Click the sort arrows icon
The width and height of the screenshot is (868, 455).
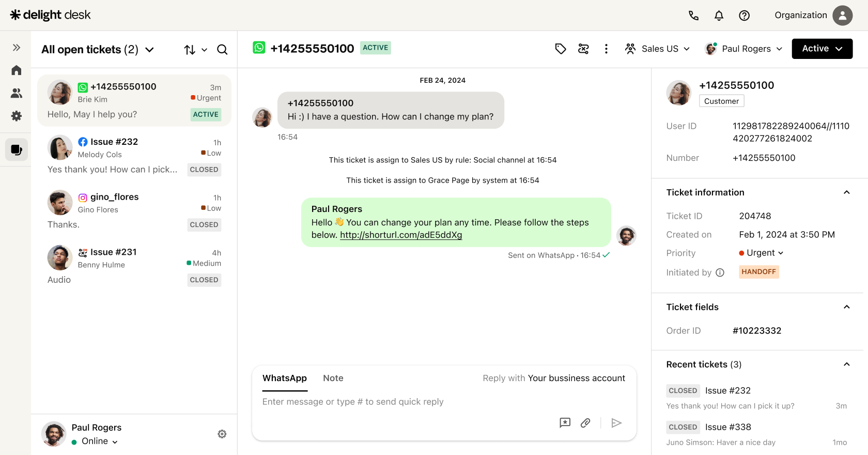click(190, 50)
